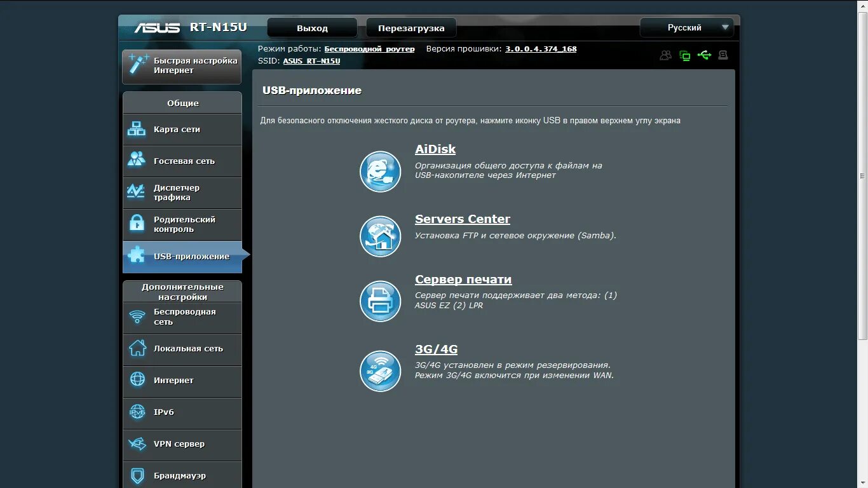Launch Быстрая настройка Интернет wizard

[x=182, y=66]
